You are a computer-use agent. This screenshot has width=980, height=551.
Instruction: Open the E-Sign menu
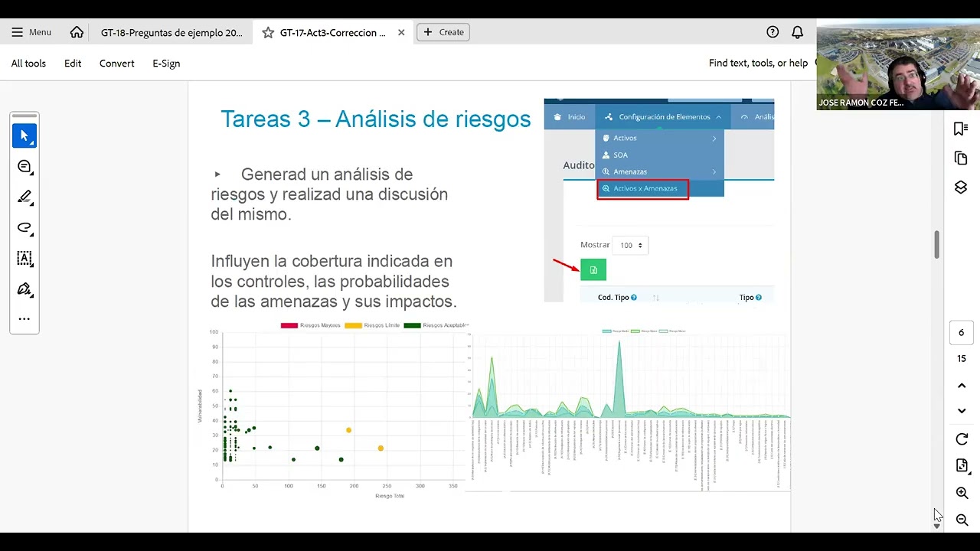166,64
